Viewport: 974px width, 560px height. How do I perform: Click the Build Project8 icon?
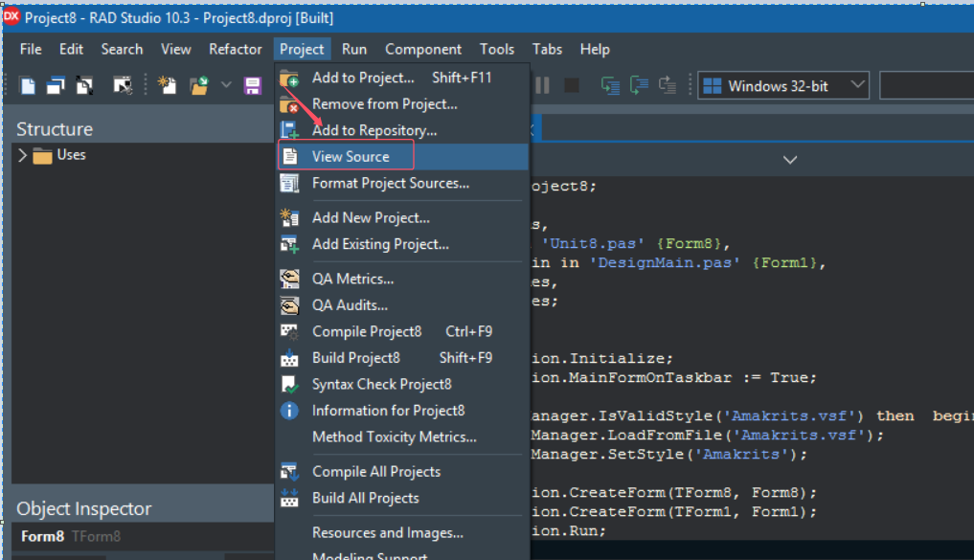(289, 358)
